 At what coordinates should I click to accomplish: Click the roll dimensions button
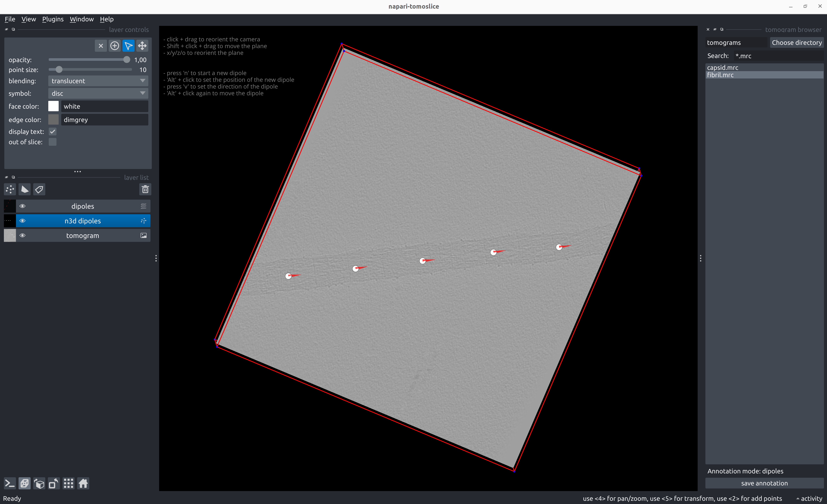pos(39,483)
